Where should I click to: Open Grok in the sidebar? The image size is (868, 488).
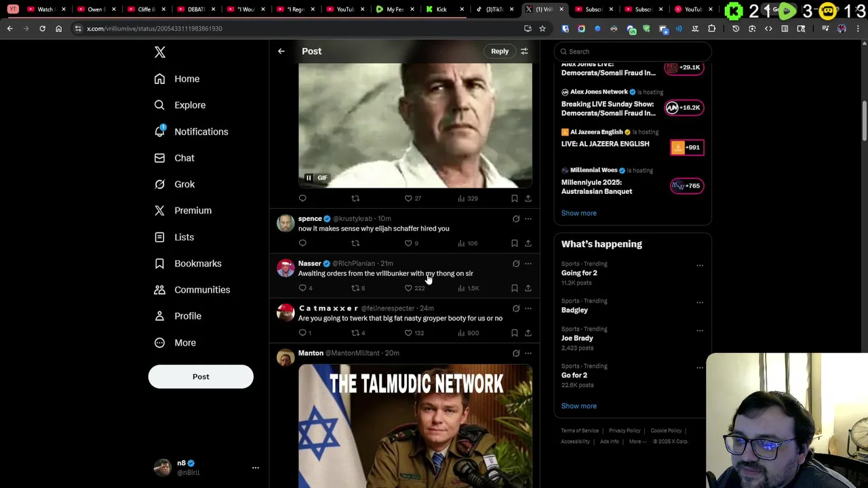tap(174, 184)
